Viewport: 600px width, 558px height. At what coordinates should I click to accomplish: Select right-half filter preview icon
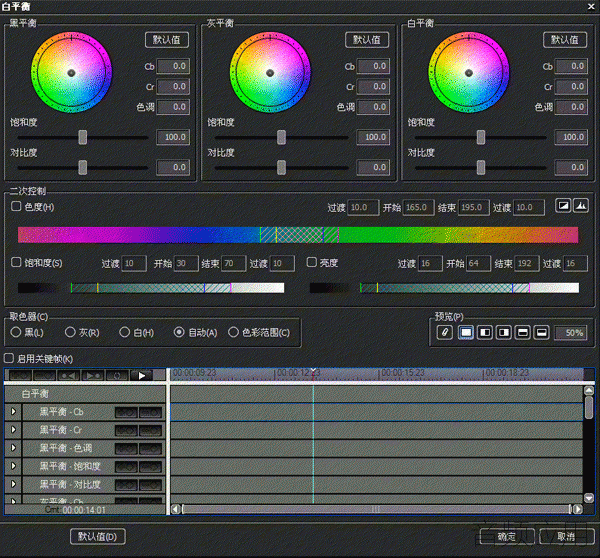tap(504, 332)
